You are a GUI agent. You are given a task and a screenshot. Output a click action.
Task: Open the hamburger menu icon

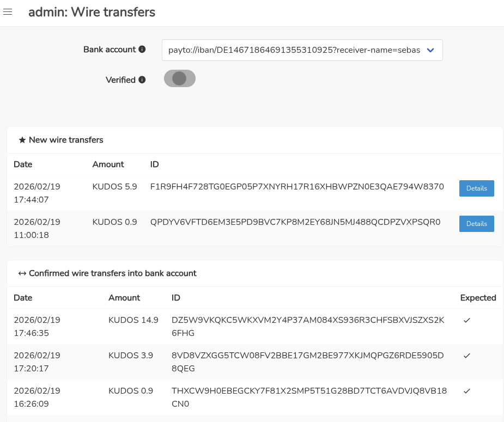coord(8,12)
